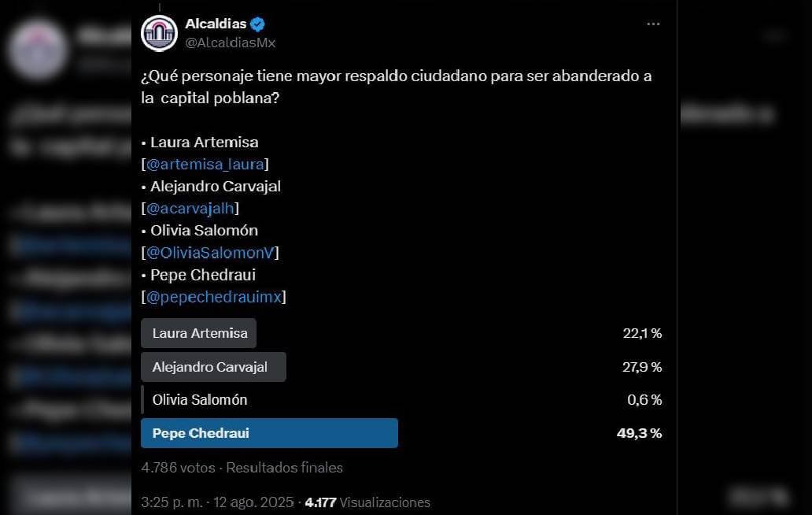Viewport: 812px width, 515px height.
Task: Open the tweet options ellipsis menu
Action: tap(653, 24)
